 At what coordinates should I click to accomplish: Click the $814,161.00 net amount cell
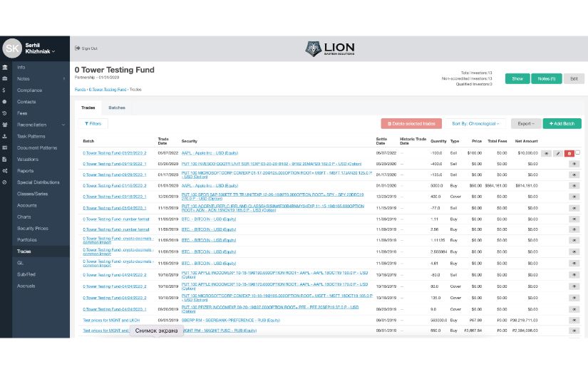(527, 185)
